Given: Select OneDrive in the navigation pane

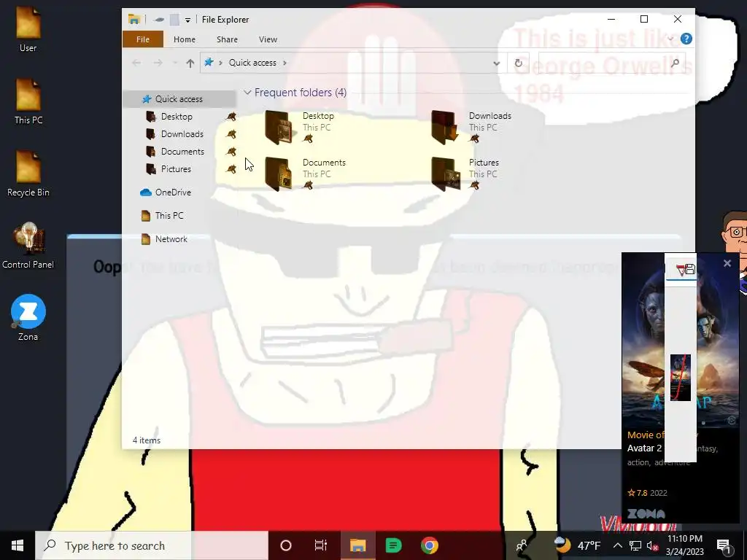Looking at the screenshot, I should click(173, 192).
